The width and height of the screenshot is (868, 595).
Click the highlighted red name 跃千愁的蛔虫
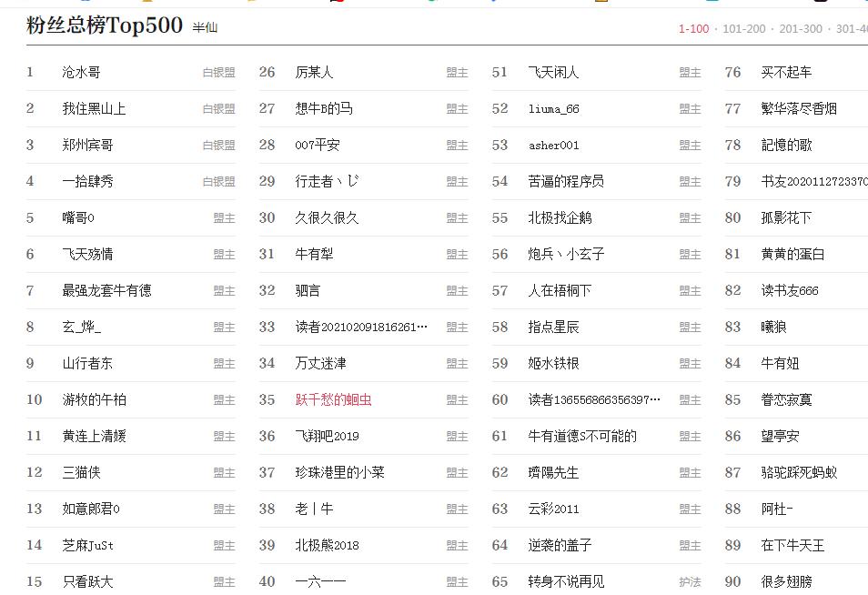333,400
